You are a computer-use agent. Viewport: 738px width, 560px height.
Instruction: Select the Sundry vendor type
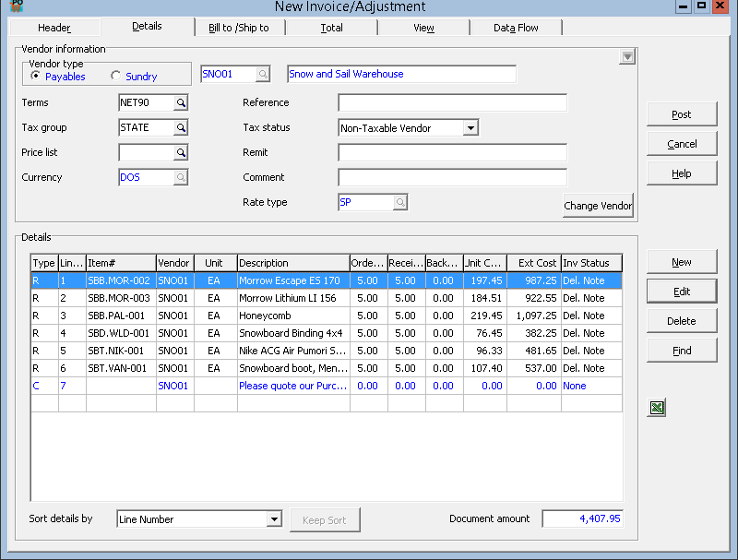(x=116, y=77)
